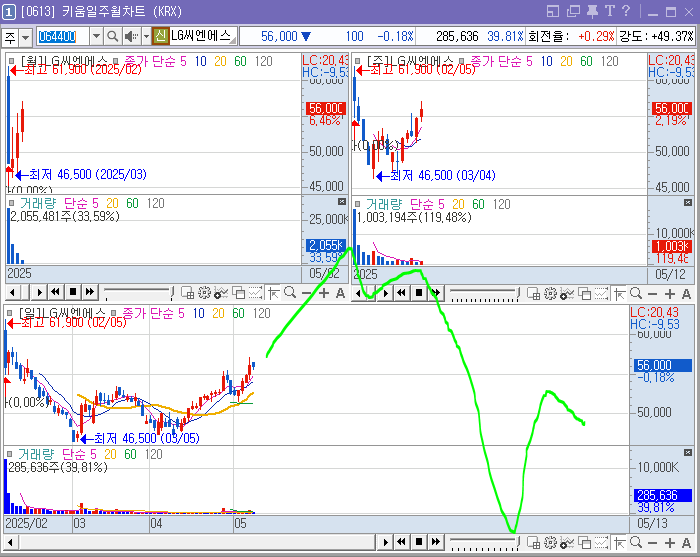Zoom out monthly chart with minus icon
Image resolution: width=700 pixels, height=557 pixels.
[307, 293]
